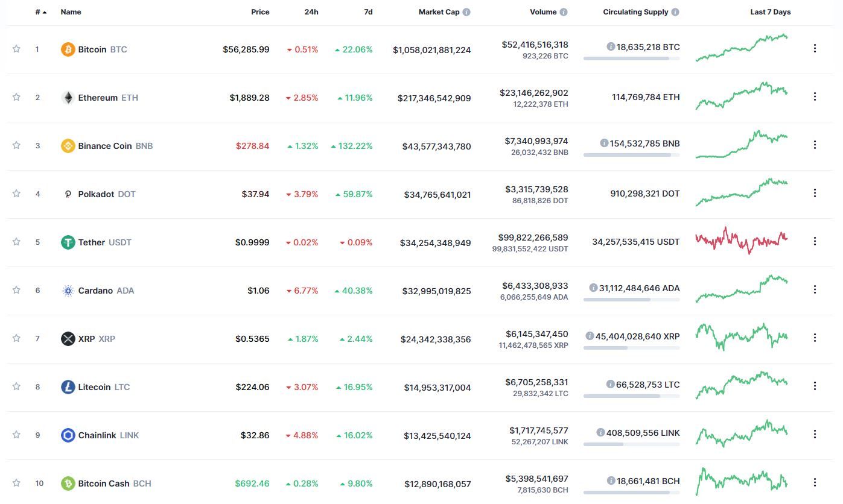Sort by the Name column header
Image resolution: width=843 pixels, height=504 pixels.
pos(71,12)
